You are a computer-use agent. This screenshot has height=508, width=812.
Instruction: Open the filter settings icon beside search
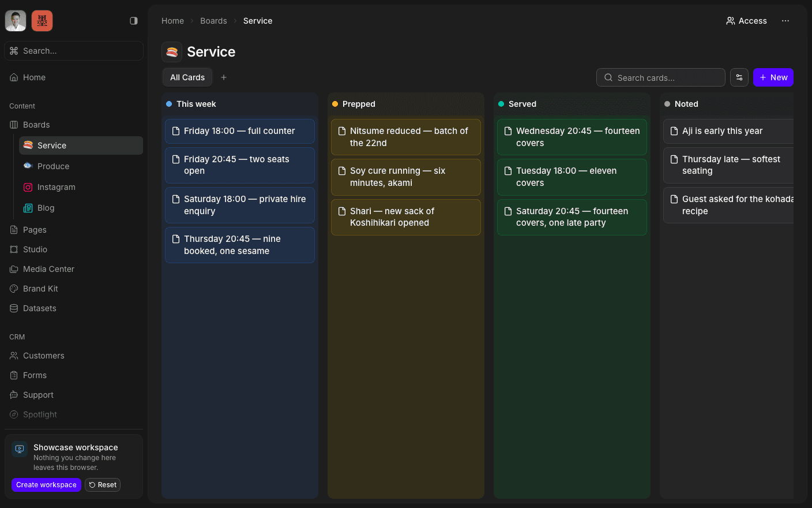(739, 77)
